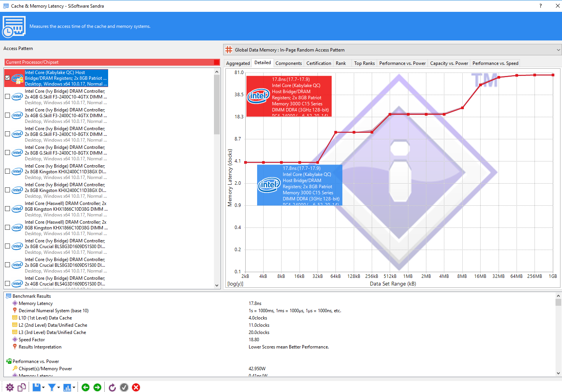Click the lightbulb icon beside Decimal Numeral System
Image resolution: width=562 pixels, height=392 pixels.
click(x=15, y=310)
